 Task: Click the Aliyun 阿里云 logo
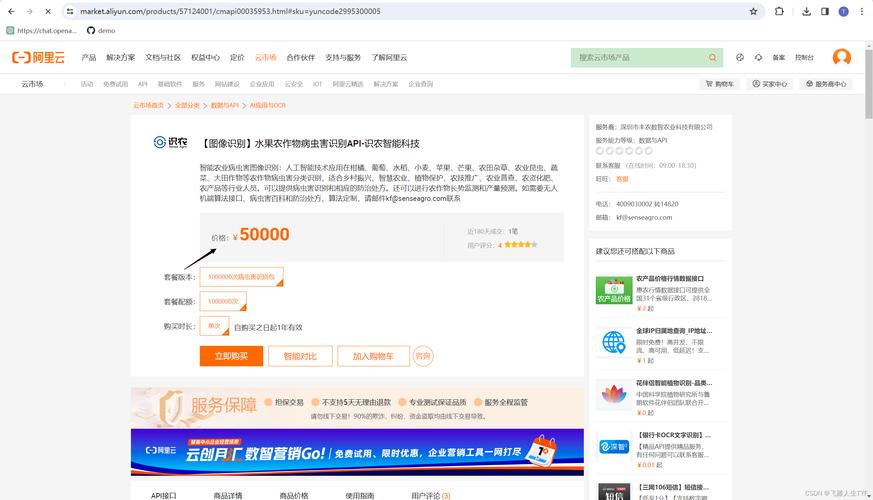38,57
